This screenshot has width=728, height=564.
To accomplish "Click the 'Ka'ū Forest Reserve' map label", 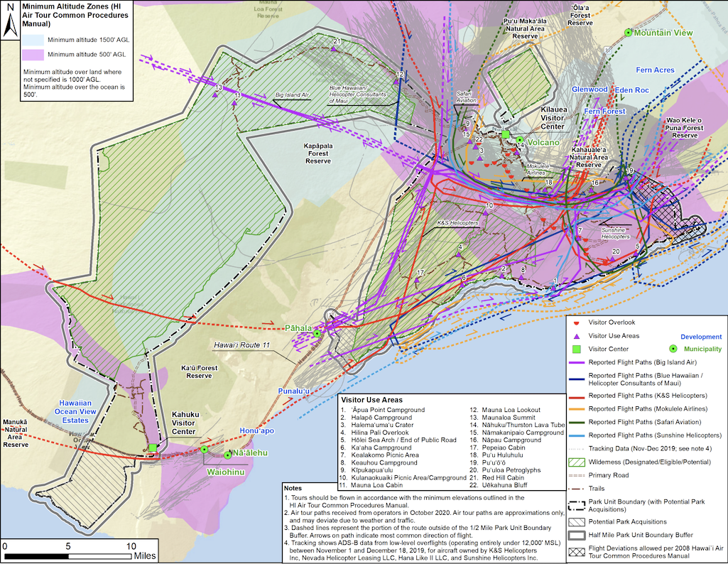I will [x=199, y=372].
